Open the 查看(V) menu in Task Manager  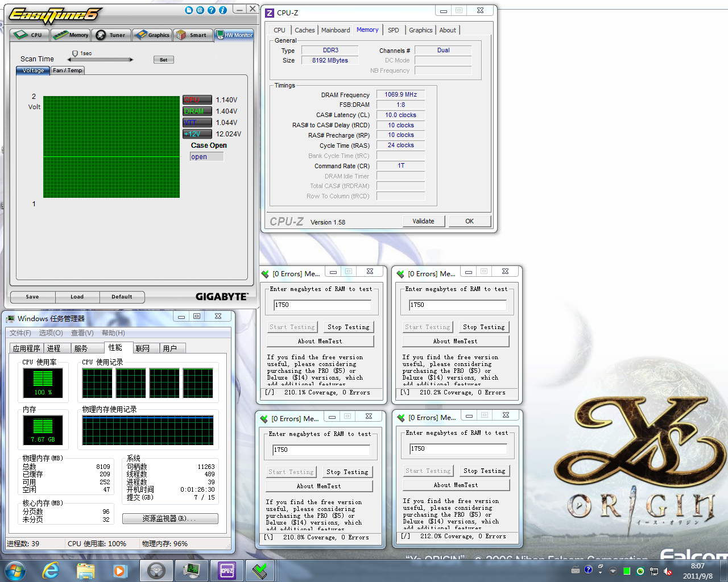[x=82, y=333]
